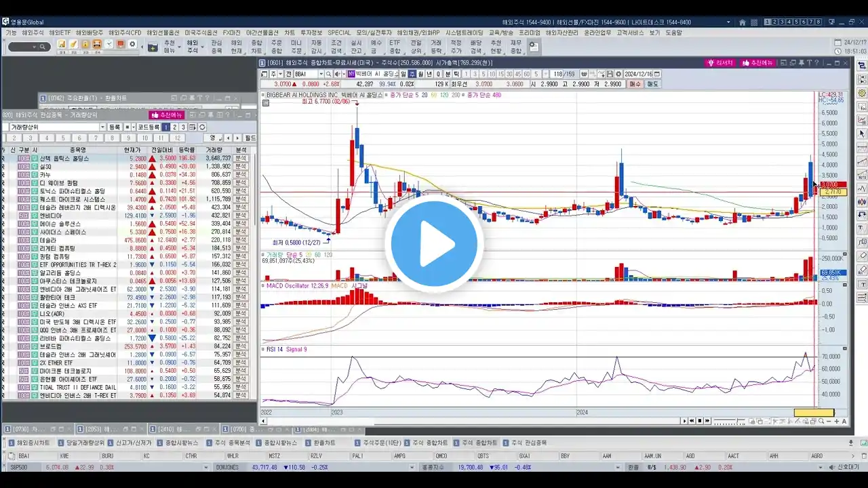The width and height of the screenshot is (868, 488).
Task: Select page 2 button in the watchlist toolbar
Action: [x=174, y=127]
